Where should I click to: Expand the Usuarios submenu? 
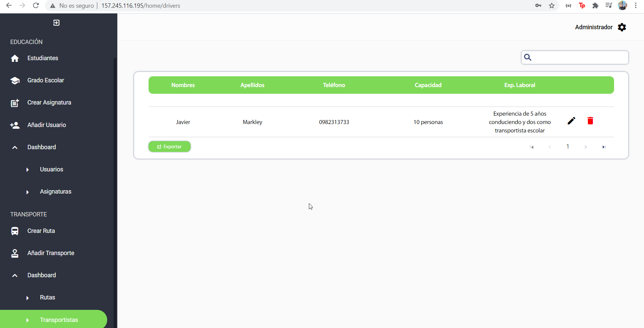(x=27, y=169)
